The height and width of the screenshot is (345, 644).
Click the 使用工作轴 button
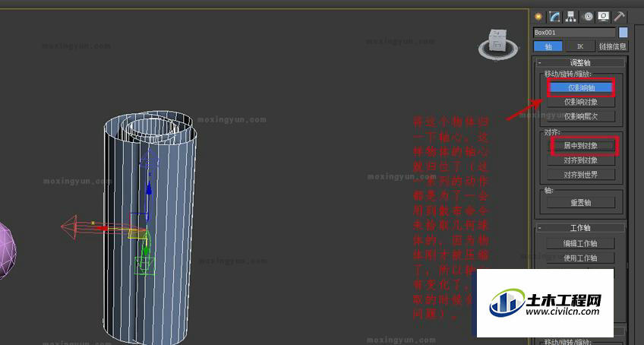[x=581, y=258]
